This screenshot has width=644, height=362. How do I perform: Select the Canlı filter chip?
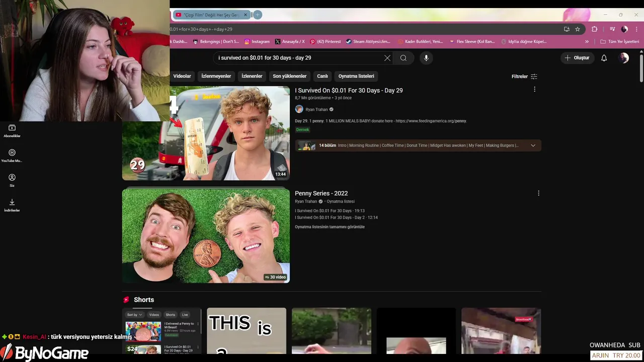[323, 76]
